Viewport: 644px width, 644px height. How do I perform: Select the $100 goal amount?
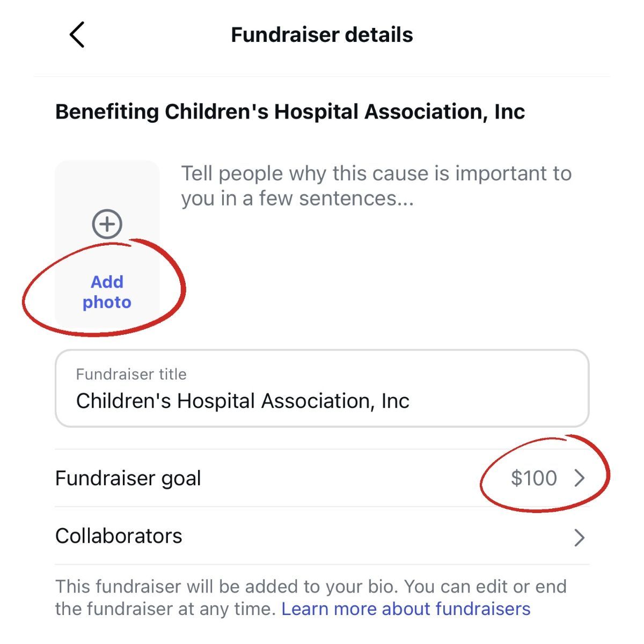pos(534,478)
